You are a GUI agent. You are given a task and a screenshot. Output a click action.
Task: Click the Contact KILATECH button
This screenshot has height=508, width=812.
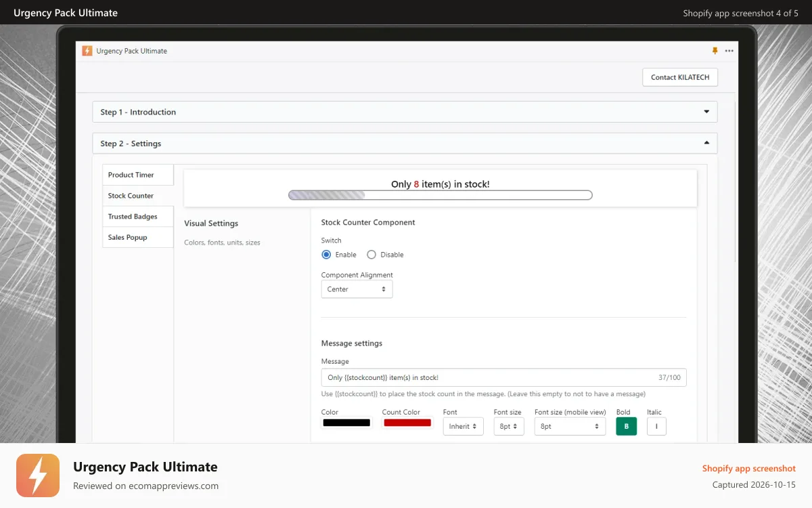point(680,77)
